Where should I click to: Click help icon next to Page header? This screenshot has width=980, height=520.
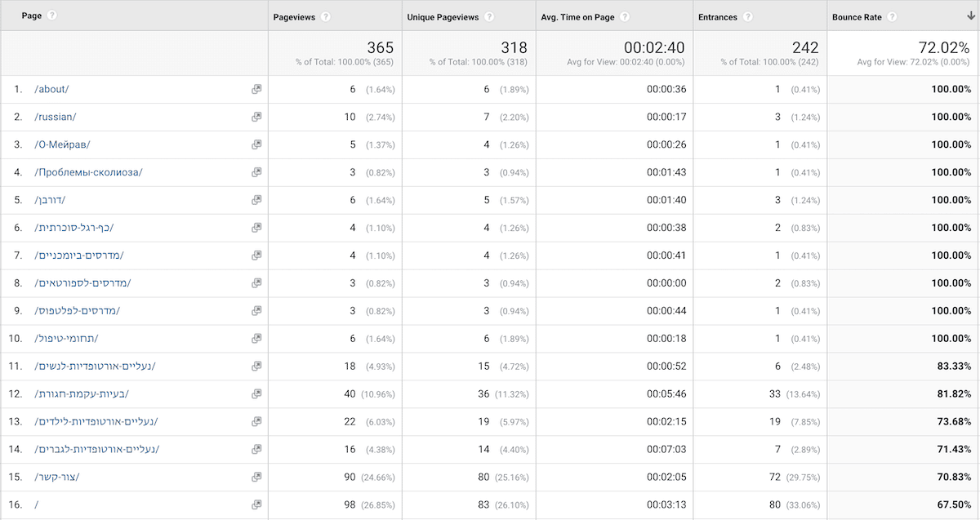pos(52,16)
